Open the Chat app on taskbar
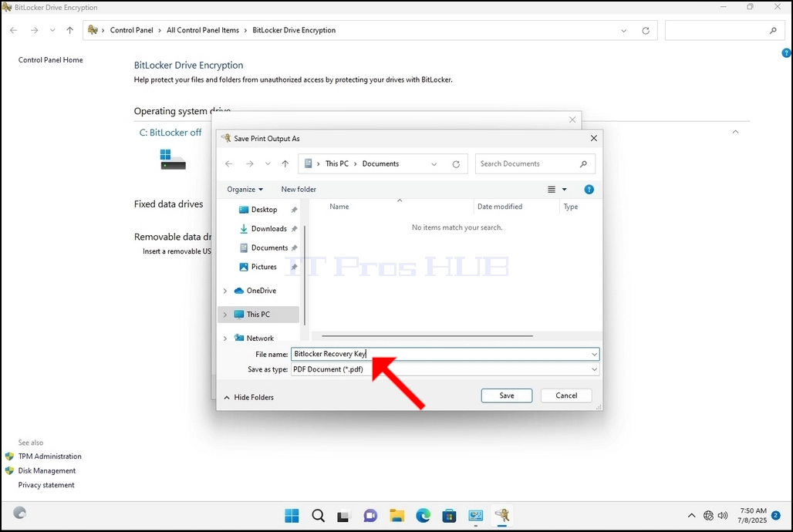The height and width of the screenshot is (532, 793). 370,516
